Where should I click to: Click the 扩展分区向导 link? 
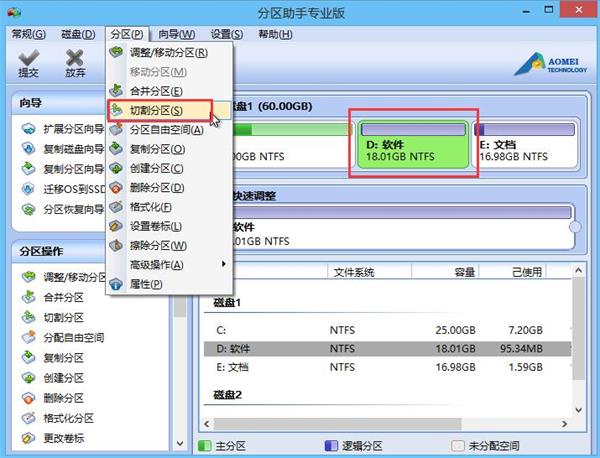(x=73, y=129)
